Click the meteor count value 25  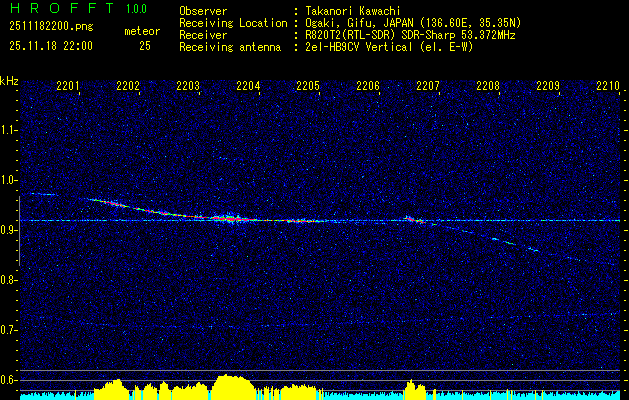[145, 46]
